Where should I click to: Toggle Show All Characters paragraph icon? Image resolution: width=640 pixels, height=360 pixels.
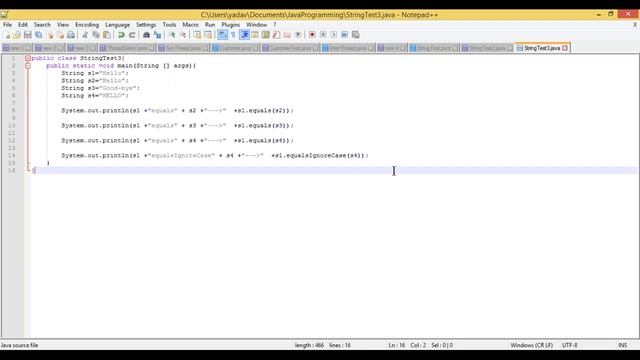click(x=233, y=35)
